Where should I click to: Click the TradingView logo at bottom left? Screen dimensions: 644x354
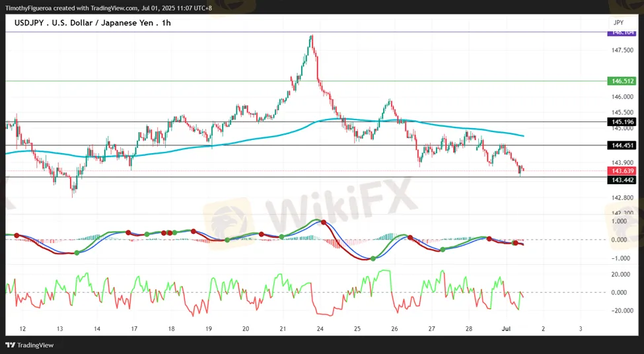pos(30,345)
